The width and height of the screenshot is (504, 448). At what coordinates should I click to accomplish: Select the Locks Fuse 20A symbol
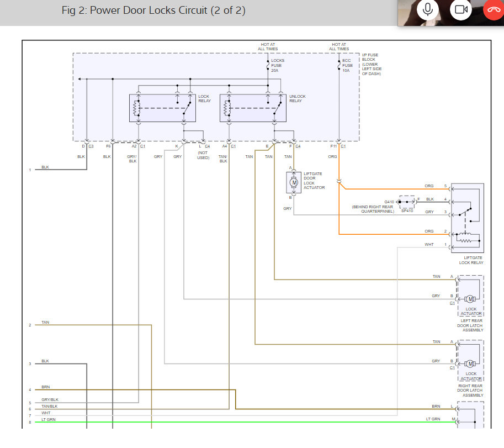click(x=268, y=66)
